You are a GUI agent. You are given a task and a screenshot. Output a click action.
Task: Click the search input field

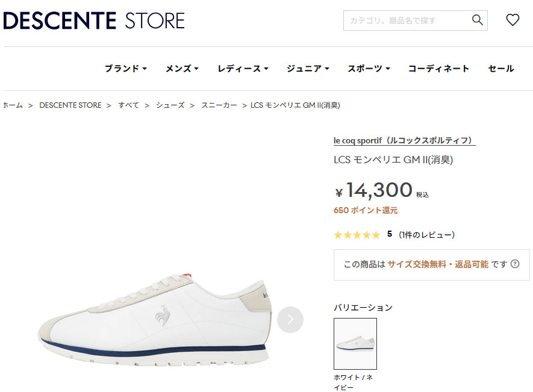[x=407, y=20]
